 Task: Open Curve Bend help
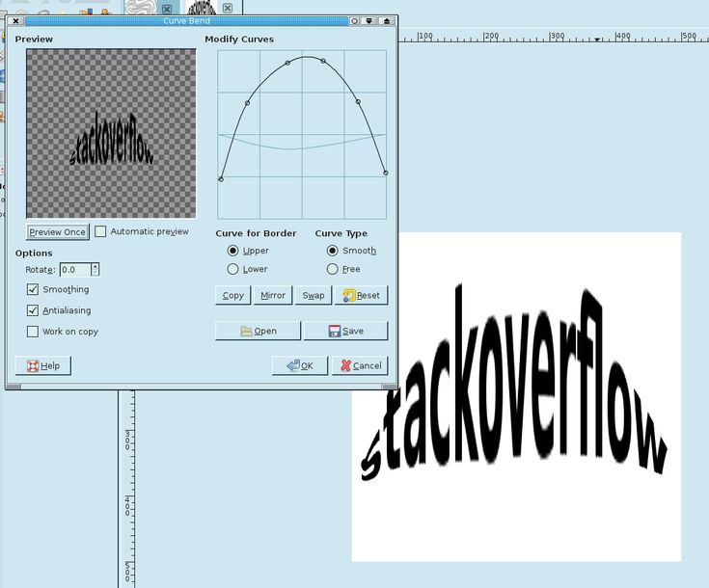coord(43,365)
